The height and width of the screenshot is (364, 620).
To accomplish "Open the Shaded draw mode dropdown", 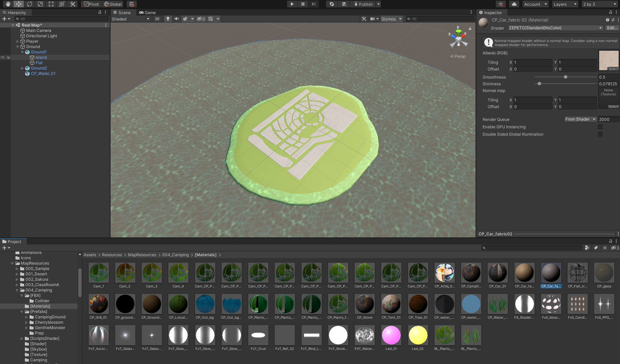I will pyautogui.click(x=131, y=19).
